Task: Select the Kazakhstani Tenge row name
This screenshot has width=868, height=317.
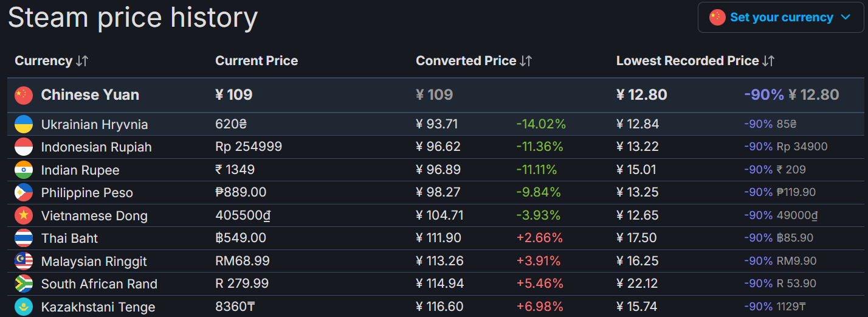Action: click(x=98, y=307)
